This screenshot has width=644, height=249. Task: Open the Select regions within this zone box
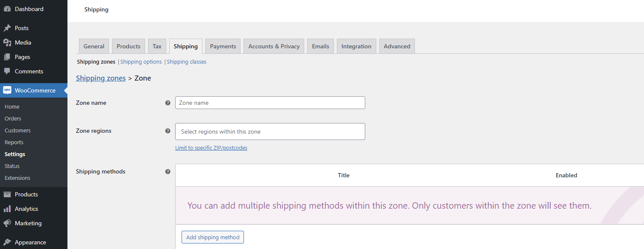tap(270, 131)
